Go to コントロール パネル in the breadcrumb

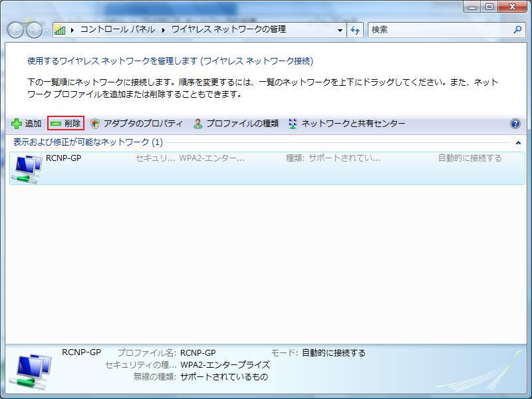click(117, 30)
